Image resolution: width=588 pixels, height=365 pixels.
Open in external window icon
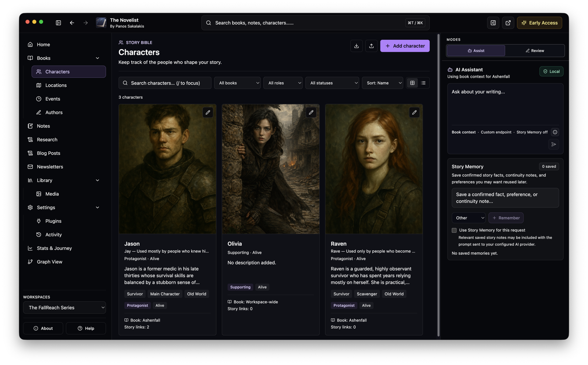tap(508, 23)
